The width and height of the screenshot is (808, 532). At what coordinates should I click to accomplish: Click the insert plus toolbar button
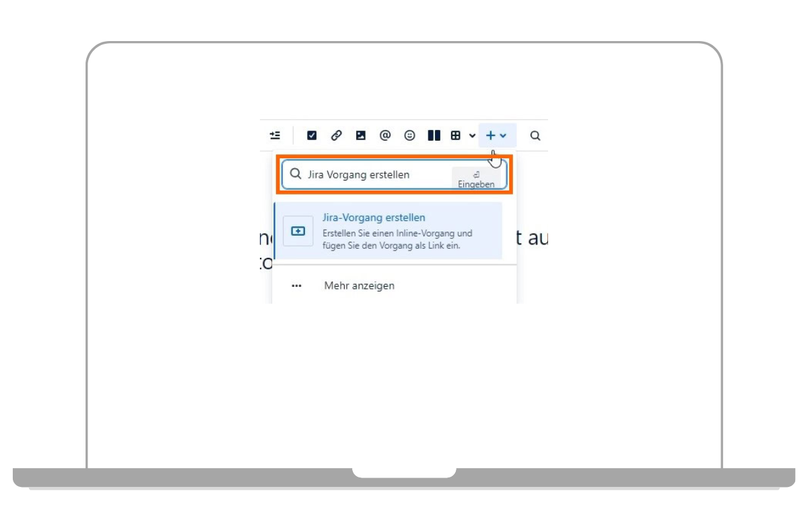[x=490, y=135]
